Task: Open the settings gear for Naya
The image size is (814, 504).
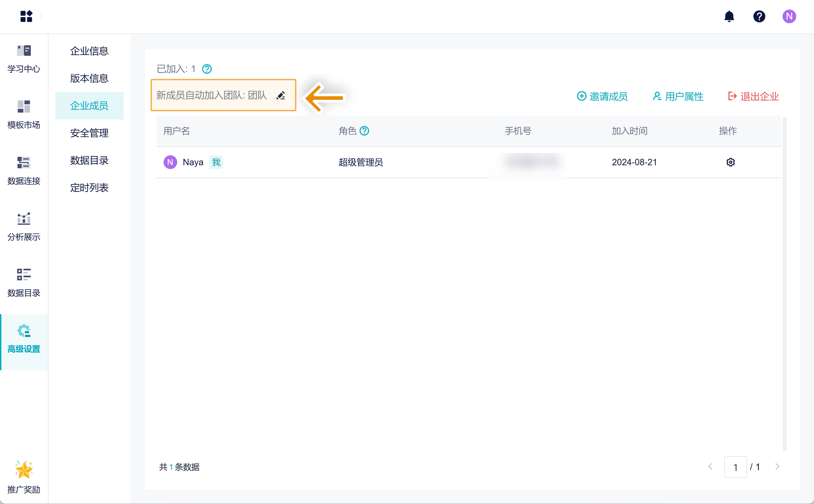Action: pyautogui.click(x=730, y=162)
